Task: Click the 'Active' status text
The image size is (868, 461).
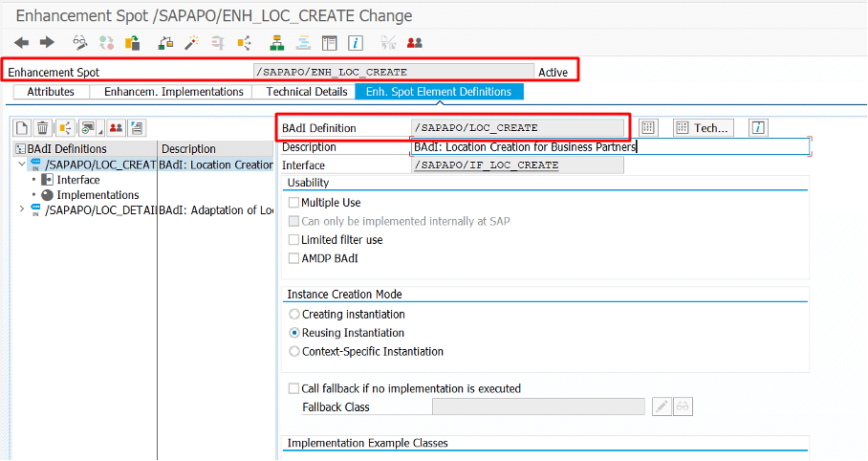Action: (x=553, y=72)
